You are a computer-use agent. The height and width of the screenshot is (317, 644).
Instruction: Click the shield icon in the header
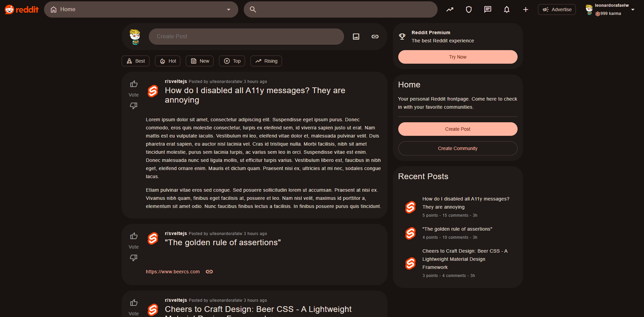(468, 9)
